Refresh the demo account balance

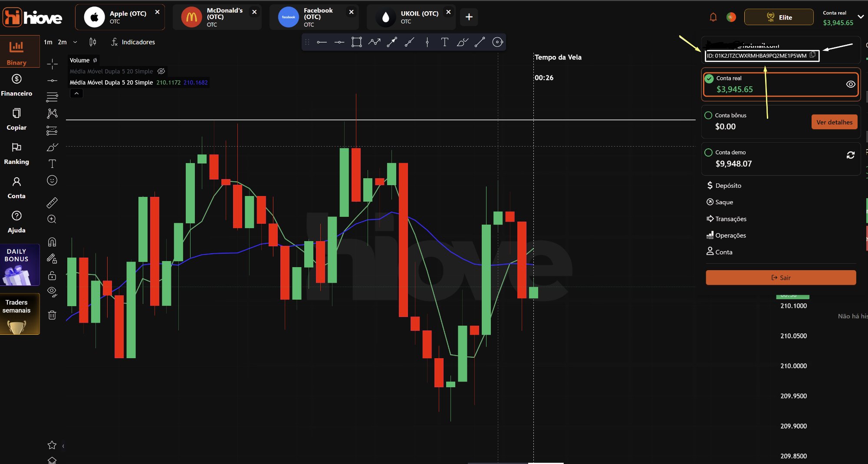click(x=850, y=155)
